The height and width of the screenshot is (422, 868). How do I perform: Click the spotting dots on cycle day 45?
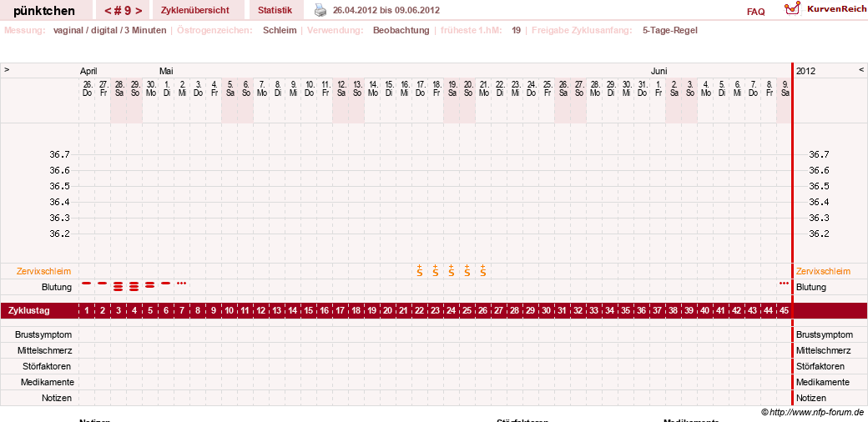(784, 284)
